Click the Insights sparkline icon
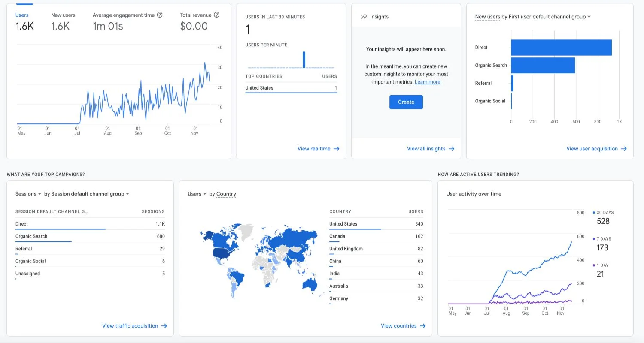Image resolution: width=644 pixels, height=343 pixels. tap(364, 17)
